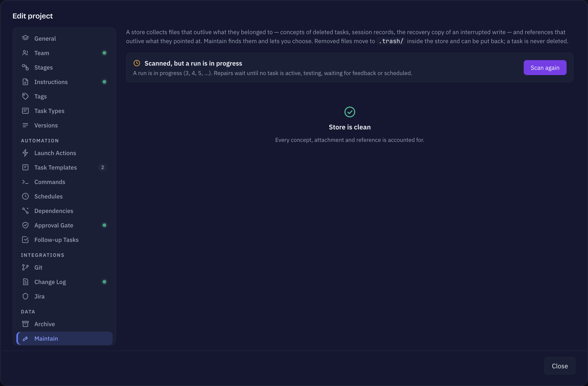Click the green dot beside Instructions
This screenshot has width=588, height=386.
104,82
